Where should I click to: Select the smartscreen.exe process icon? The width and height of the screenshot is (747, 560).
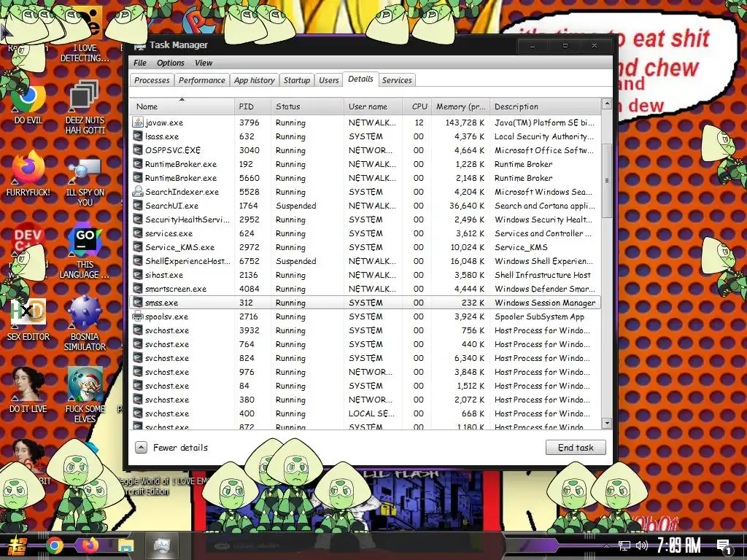click(138, 288)
